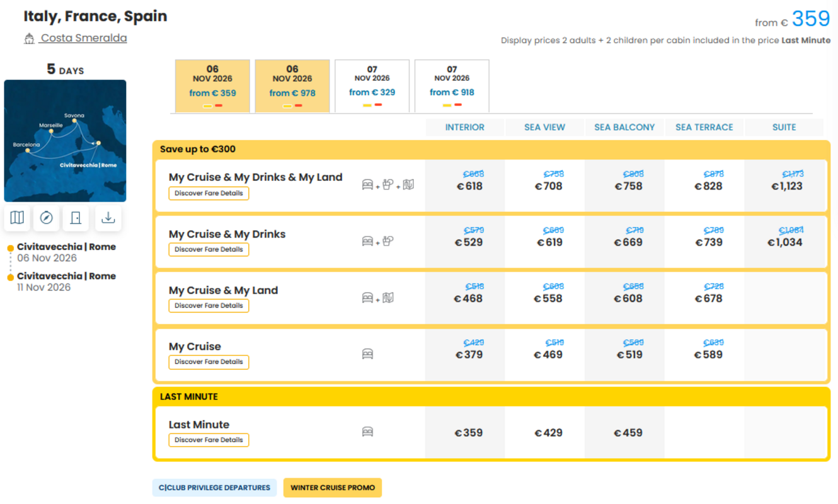Click the download icon below the itinerary image

click(x=108, y=218)
